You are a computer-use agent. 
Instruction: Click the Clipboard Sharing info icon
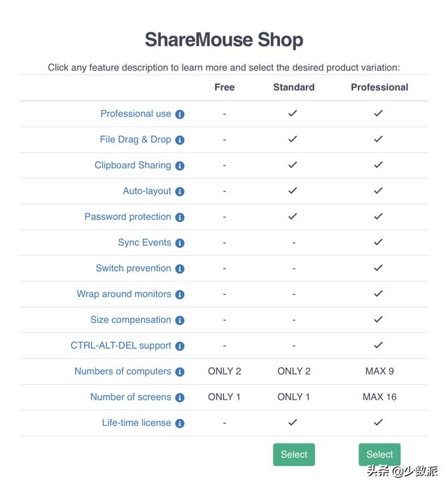(x=180, y=166)
